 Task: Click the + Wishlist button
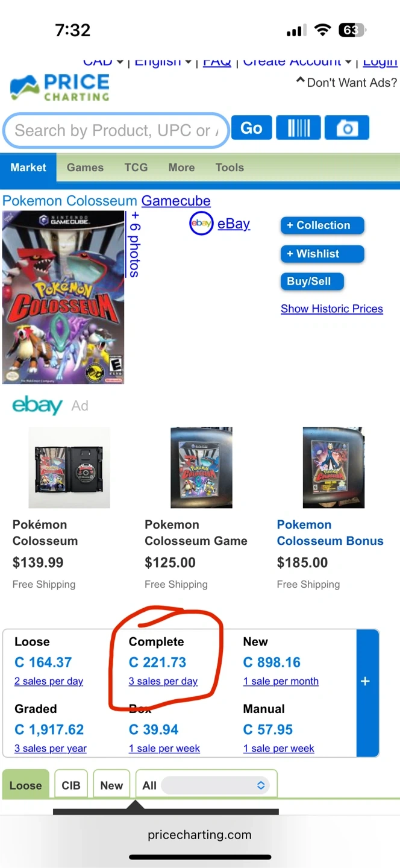pyautogui.click(x=322, y=254)
